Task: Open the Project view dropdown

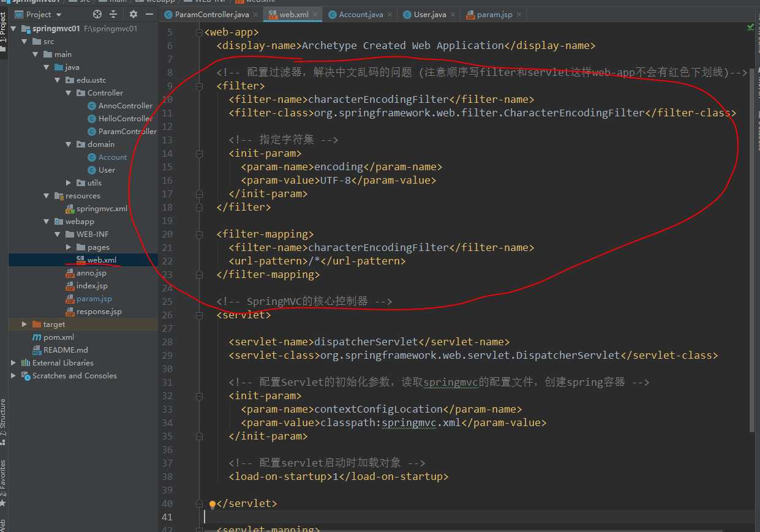Action: point(39,14)
